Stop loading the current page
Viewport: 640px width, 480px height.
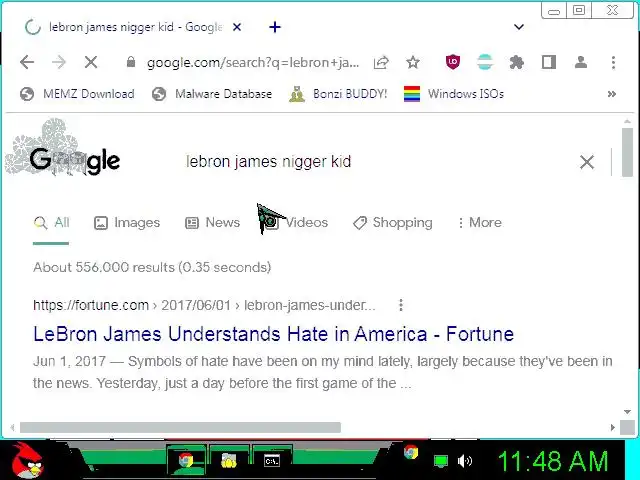tap(91, 62)
